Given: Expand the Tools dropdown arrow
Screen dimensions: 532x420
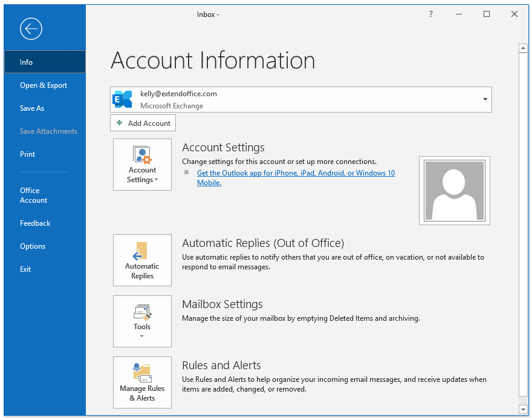Looking at the screenshot, I should click(142, 336).
